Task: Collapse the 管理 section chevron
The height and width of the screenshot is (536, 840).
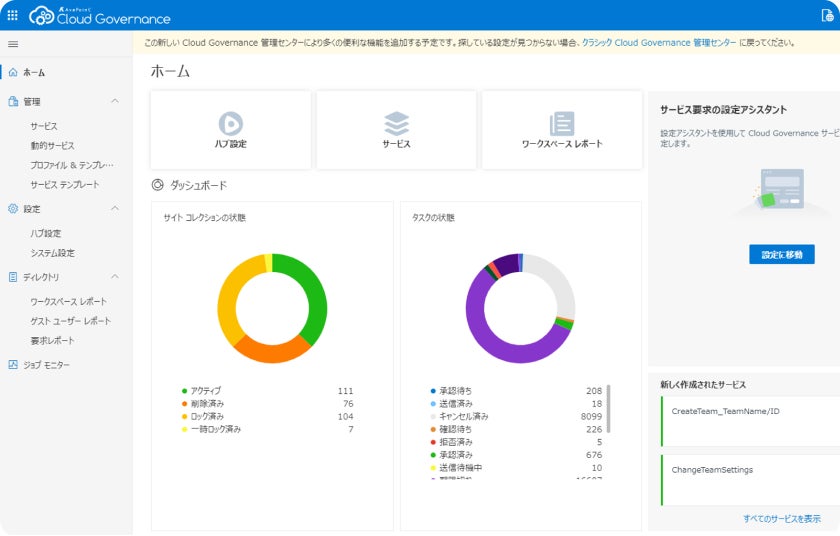Action: (115, 101)
